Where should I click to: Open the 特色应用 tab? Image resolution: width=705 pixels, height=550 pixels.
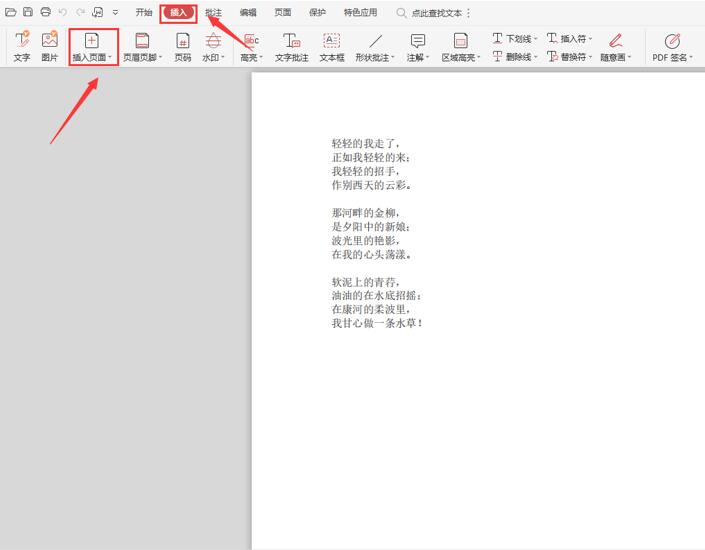[361, 13]
